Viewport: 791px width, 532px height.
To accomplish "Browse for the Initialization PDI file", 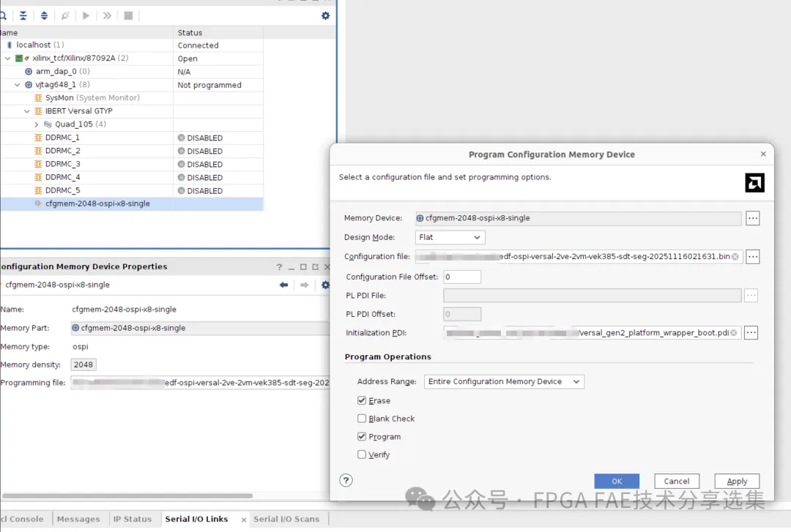I will [x=751, y=333].
